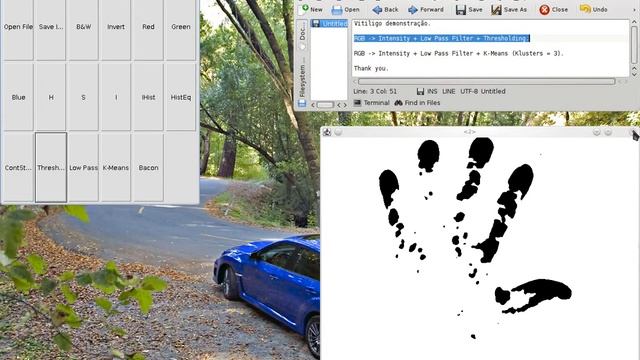Run the K-Means clustering button
The image size is (640, 360).
point(116,167)
